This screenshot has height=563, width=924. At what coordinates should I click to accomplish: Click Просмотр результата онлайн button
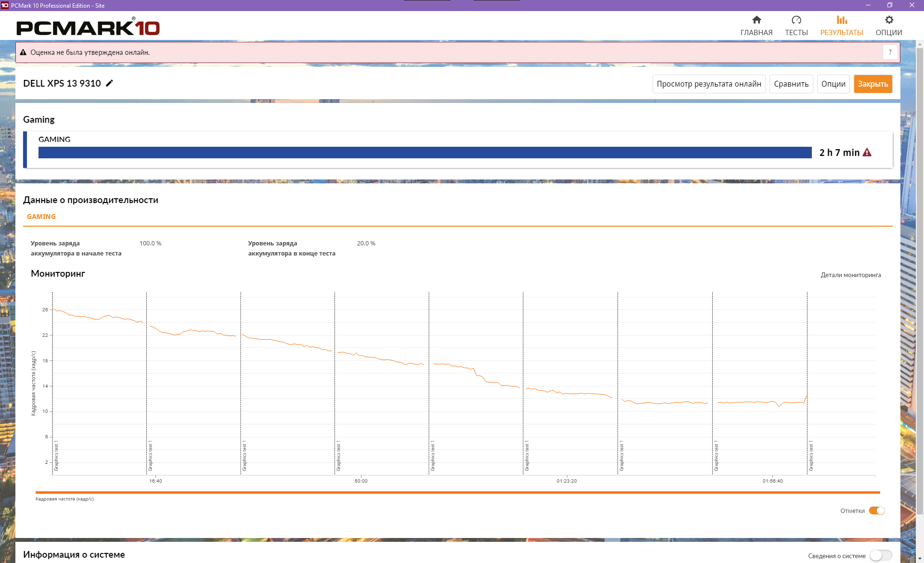click(x=708, y=84)
